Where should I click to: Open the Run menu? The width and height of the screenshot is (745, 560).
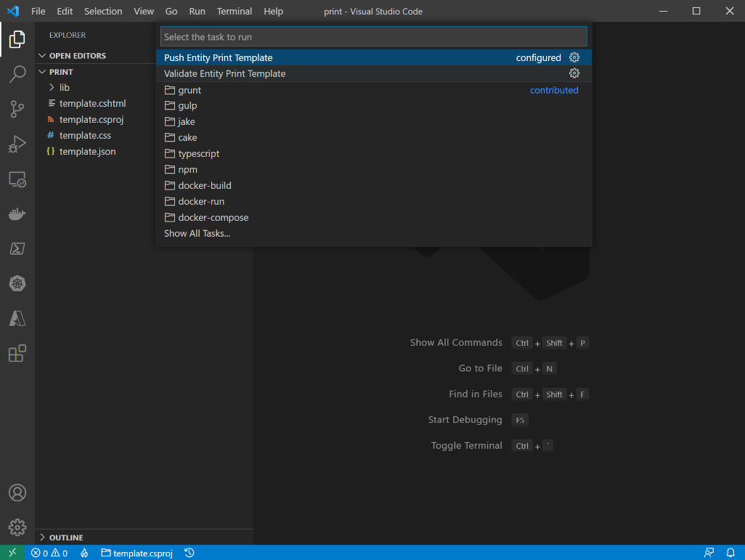click(198, 11)
